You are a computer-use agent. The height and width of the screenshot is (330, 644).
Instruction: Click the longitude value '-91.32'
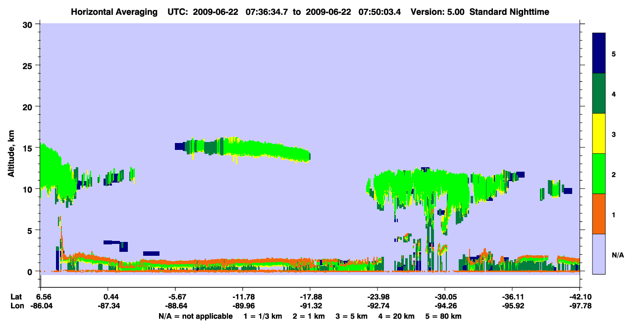[x=310, y=306]
